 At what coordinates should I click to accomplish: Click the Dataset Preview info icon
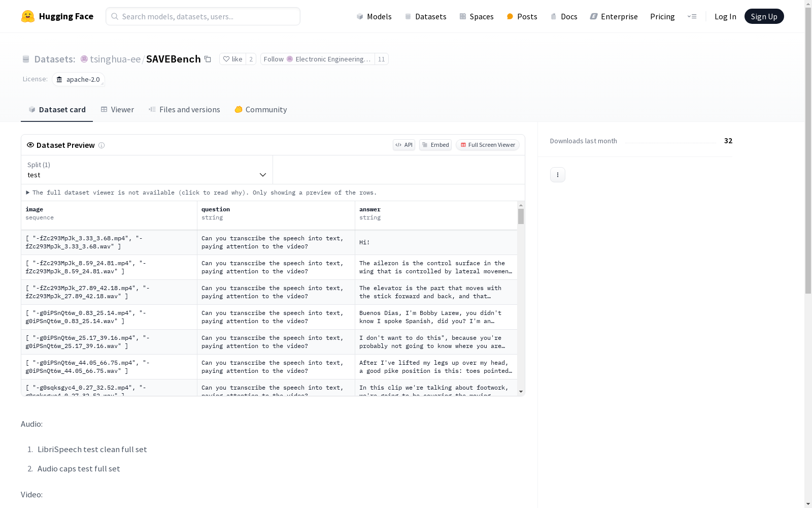tap(101, 145)
